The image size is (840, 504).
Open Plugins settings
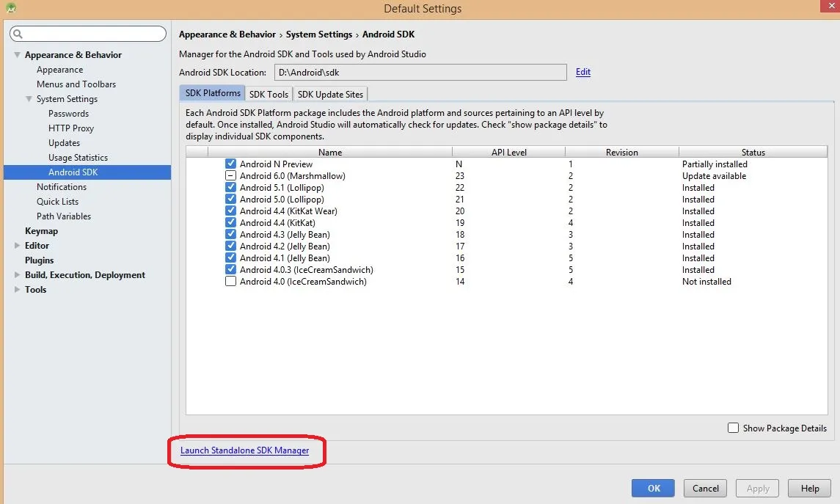click(39, 260)
